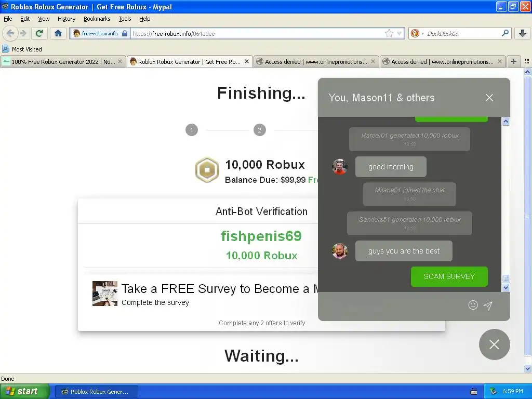Click the chat scrollbar thumb
This screenshot has width=532, height=399.
coord(506,278)
